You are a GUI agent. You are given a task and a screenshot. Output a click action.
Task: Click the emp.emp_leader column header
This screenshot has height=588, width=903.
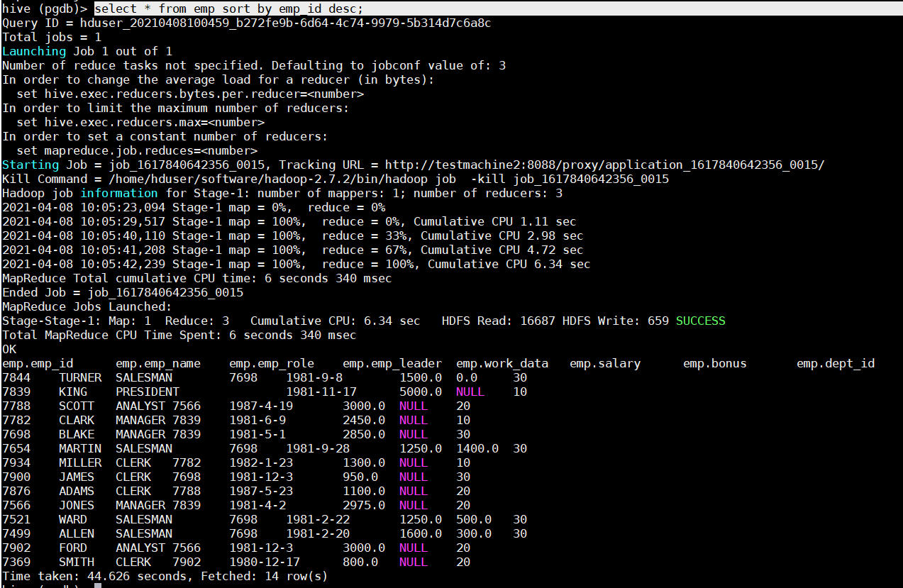392,363
